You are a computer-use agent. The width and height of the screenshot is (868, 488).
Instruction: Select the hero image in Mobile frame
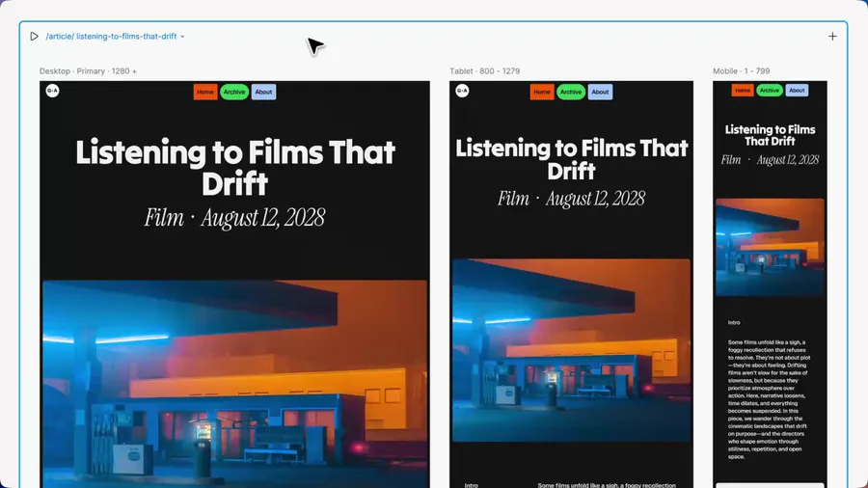click(770, 247)
